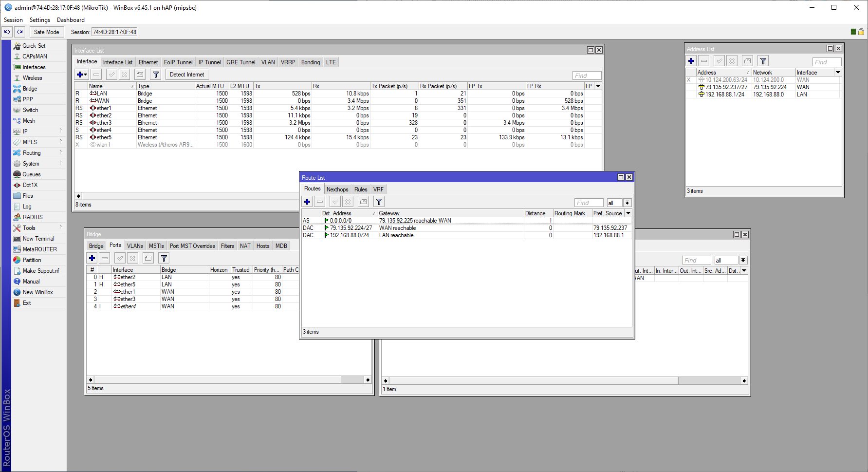Sort routes by the Distance column
The image size is (868, 472).
[538, 213]
